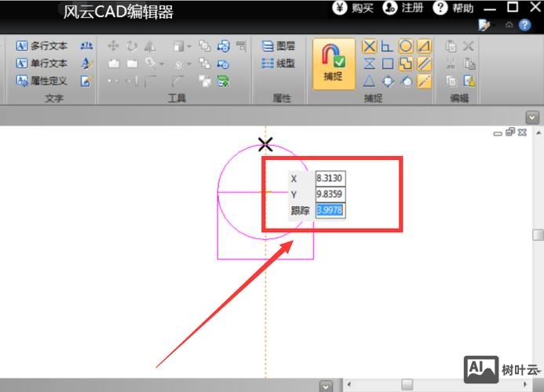This screenshot has width=544, height=392.
Task: Toggle the intersection X snap option
Action: click(x=369, y=46)
